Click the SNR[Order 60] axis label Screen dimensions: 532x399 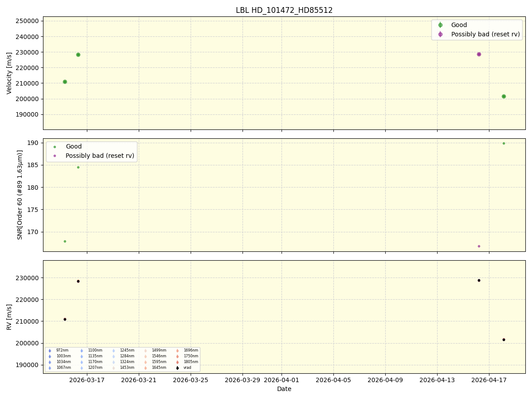20,195
